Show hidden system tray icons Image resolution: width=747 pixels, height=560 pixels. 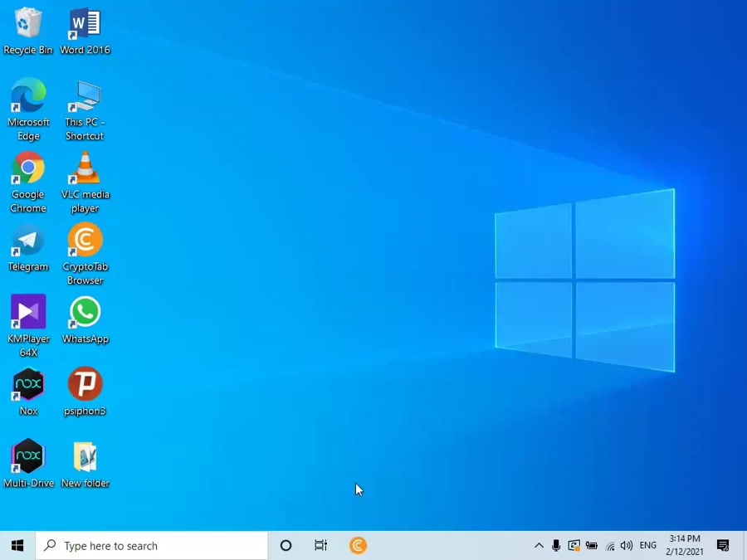539,546
